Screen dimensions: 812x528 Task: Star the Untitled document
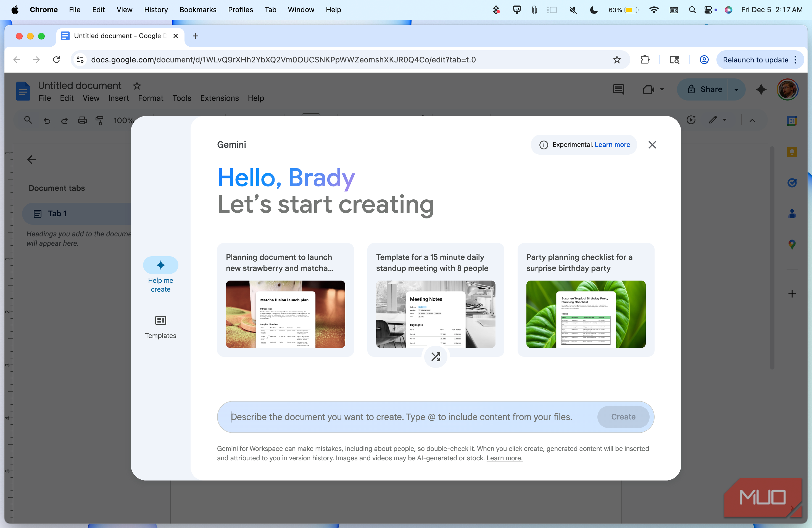pos(137,86)
